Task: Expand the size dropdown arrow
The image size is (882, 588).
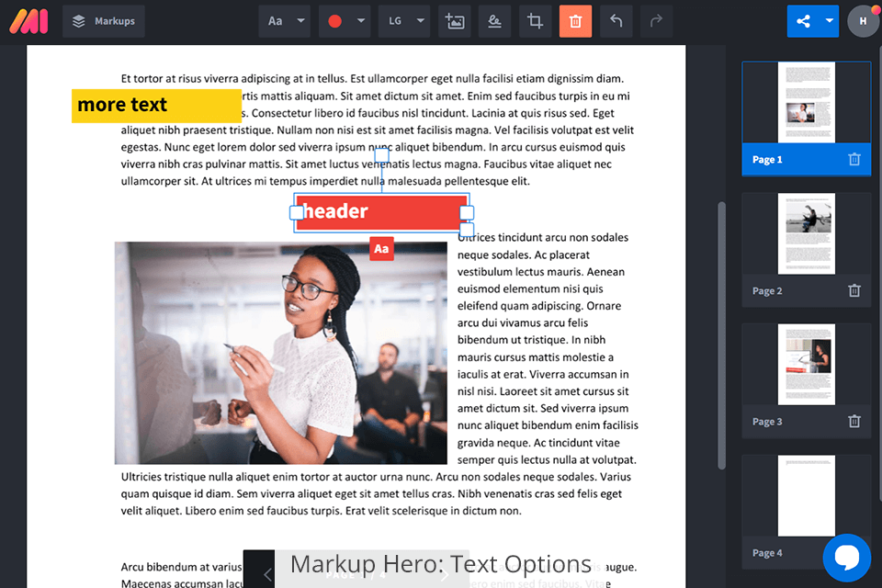Action: click(x=421, y=21)
